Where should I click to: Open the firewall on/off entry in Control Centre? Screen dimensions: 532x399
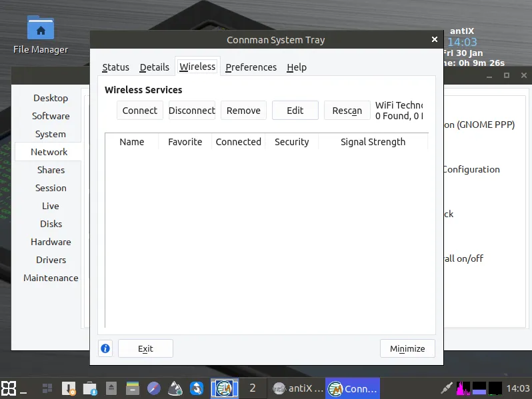point(463,258)
